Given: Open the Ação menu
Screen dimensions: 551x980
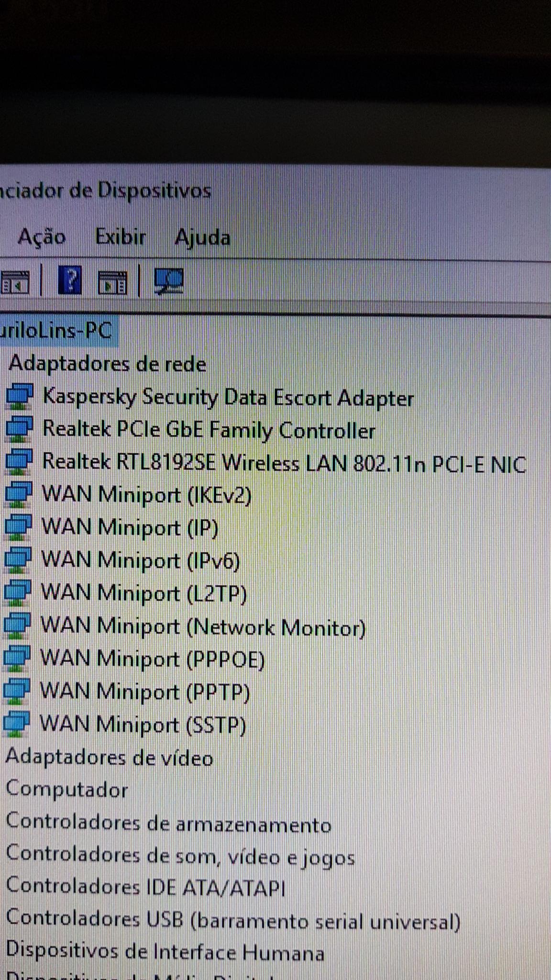Looking at the screenshot, I should pos(42,237).
